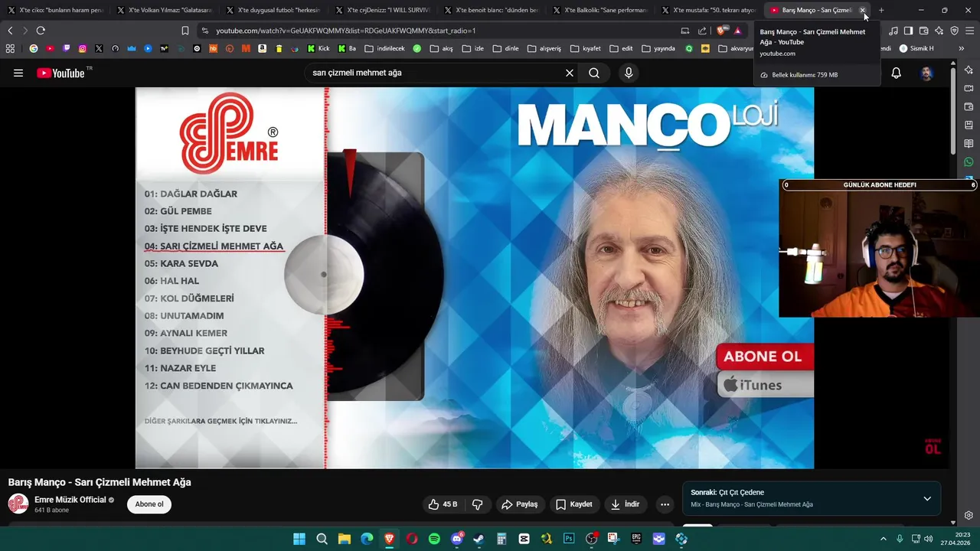This screenshot has height=551, width=980.
Task: Run search with the magnifier button
Action: coord(594,73)
